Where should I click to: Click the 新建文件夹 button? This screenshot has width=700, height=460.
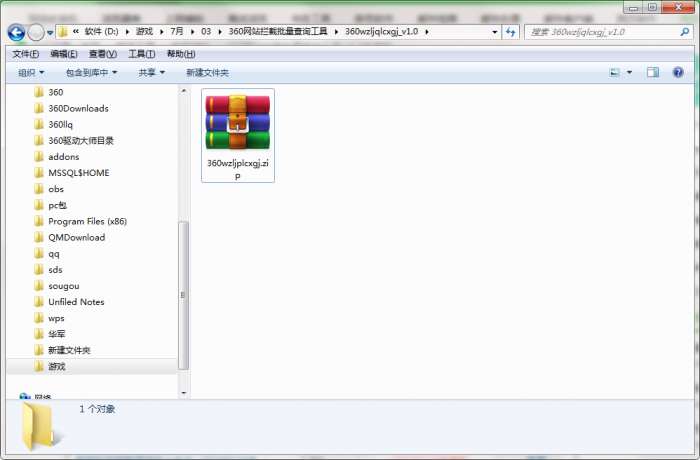[207, 72]
